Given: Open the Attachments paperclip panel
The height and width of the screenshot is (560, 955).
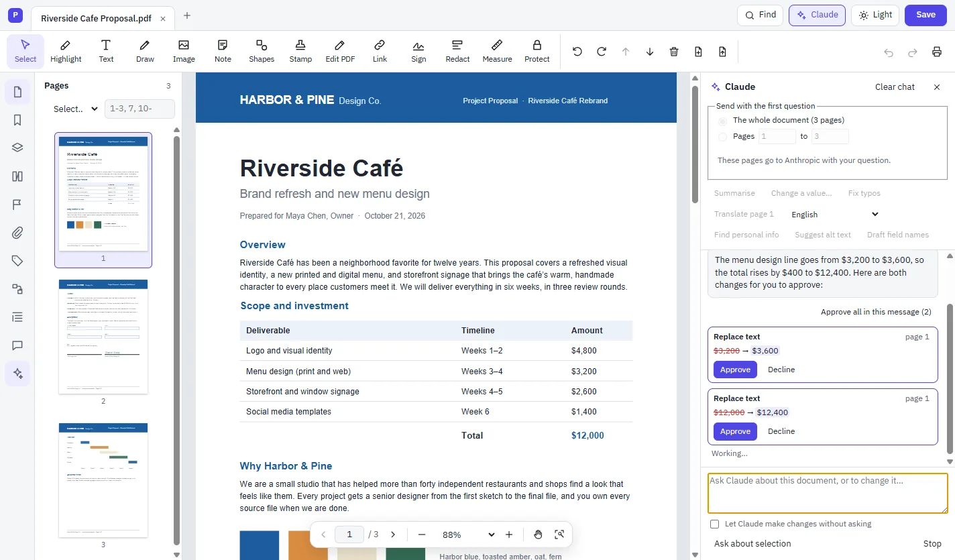Looking at the screenshot, I should point(17,233).
